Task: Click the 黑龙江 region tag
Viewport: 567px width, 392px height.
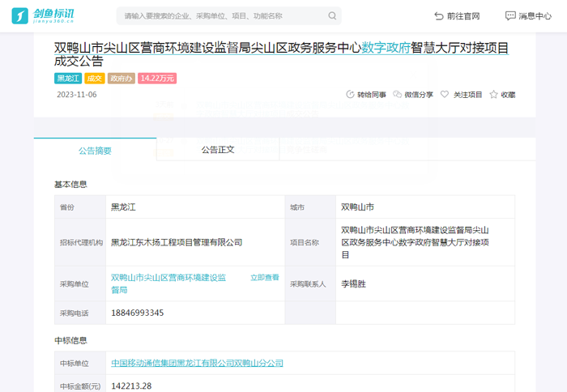Action: pyautogui.click(x=68, y=79)
